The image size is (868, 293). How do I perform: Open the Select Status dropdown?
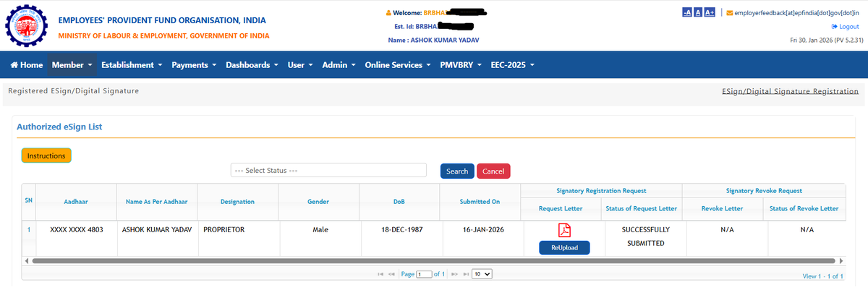pos(328,171)
